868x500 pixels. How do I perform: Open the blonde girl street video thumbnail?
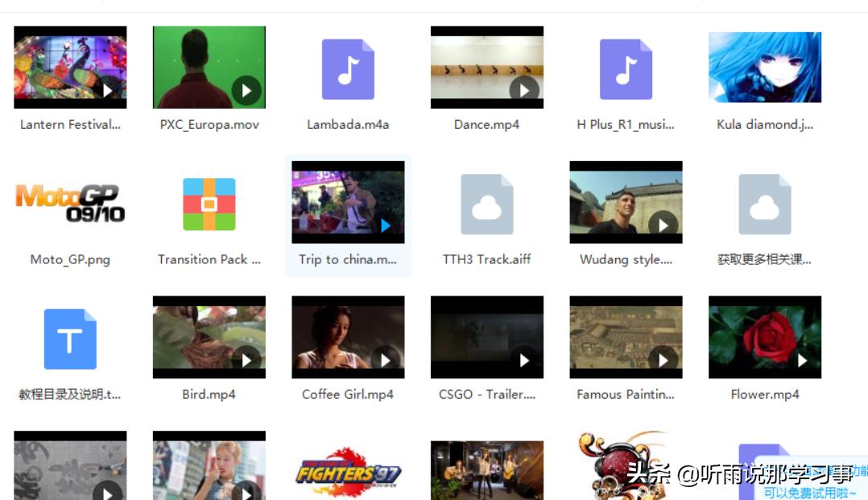(209, 465)
